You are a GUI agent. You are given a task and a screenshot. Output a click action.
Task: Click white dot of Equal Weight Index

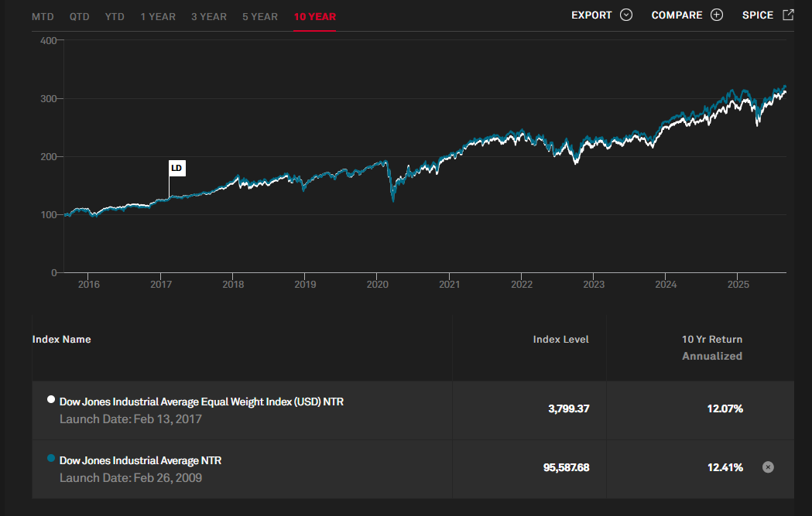(x=51, y=400)
